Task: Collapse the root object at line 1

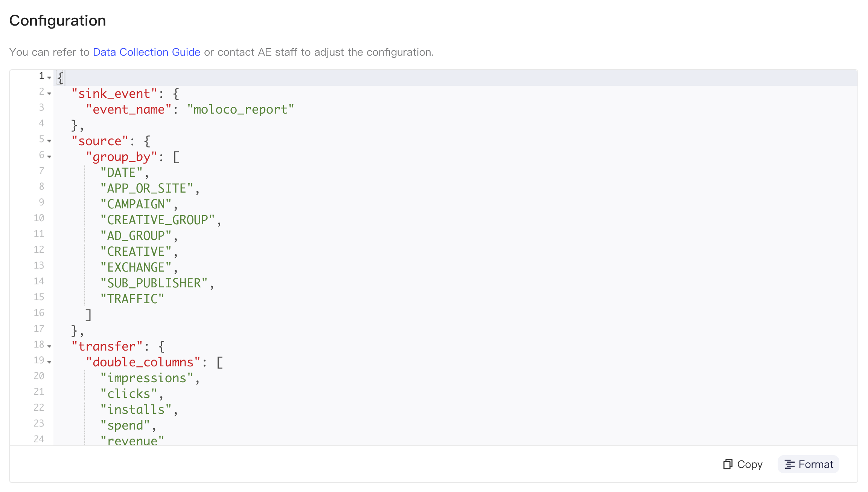Action: point(49,77)
